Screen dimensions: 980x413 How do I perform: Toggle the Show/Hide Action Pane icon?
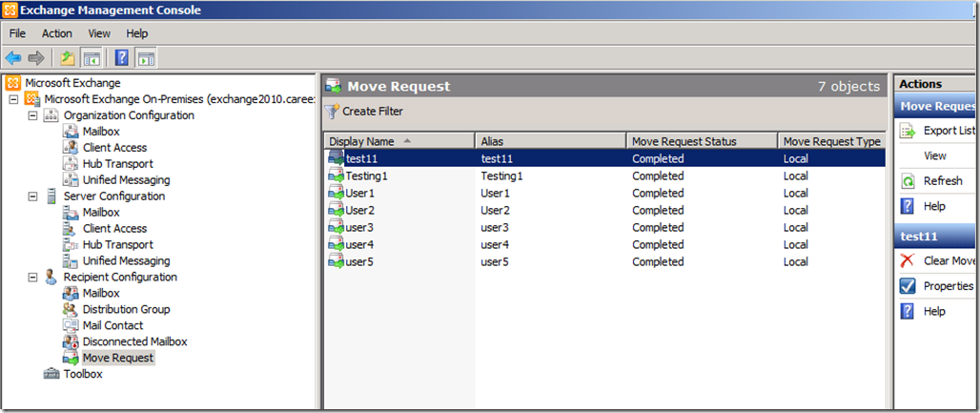click(146, 58)
